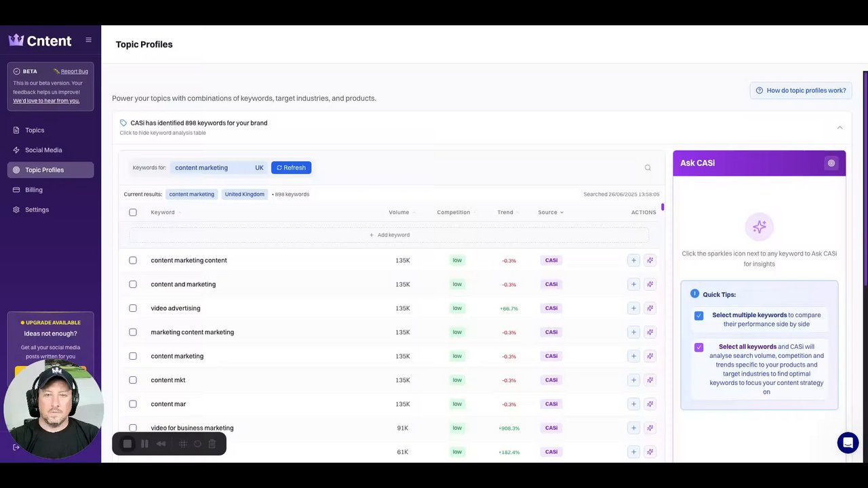Click the large sparkles icon in Ask CASi
The height and width of the screenshot is (488, 868).
(759, 227)
